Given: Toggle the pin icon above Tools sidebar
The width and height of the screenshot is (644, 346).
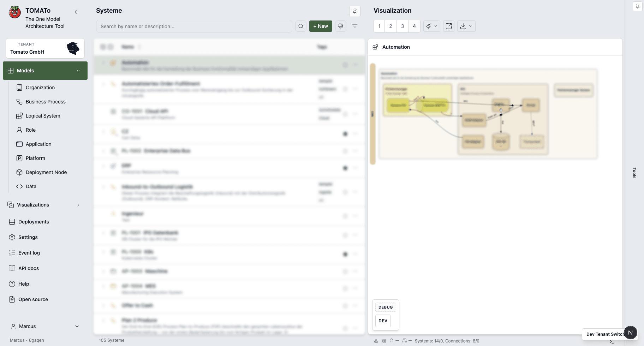Looking at the screenshot, I should click(637, 6).
